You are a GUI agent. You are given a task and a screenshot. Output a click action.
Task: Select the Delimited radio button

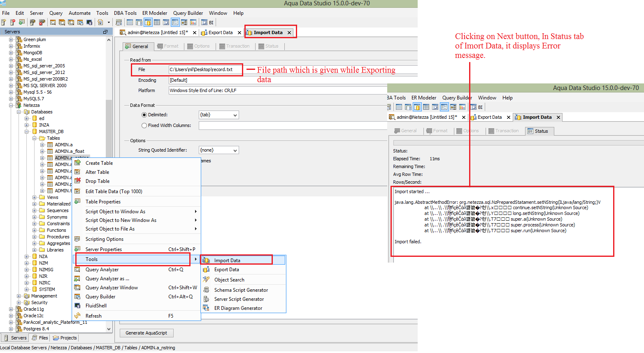[x=144, y=115]
